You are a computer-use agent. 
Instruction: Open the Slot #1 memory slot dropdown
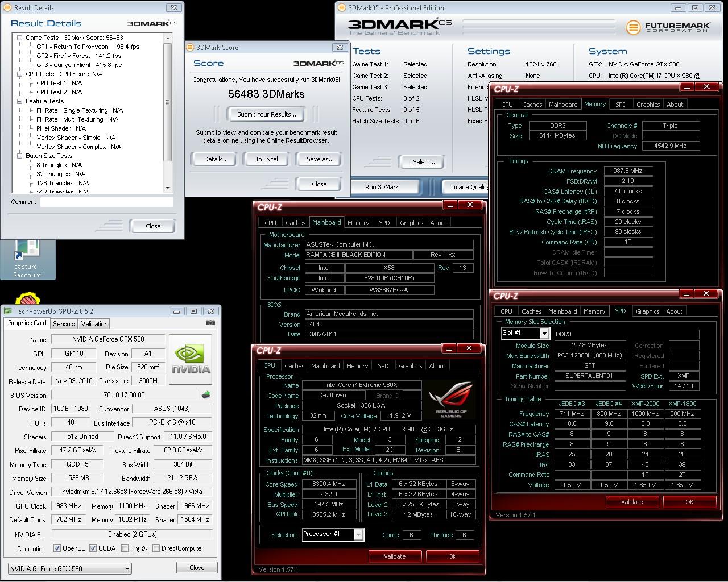525,333
